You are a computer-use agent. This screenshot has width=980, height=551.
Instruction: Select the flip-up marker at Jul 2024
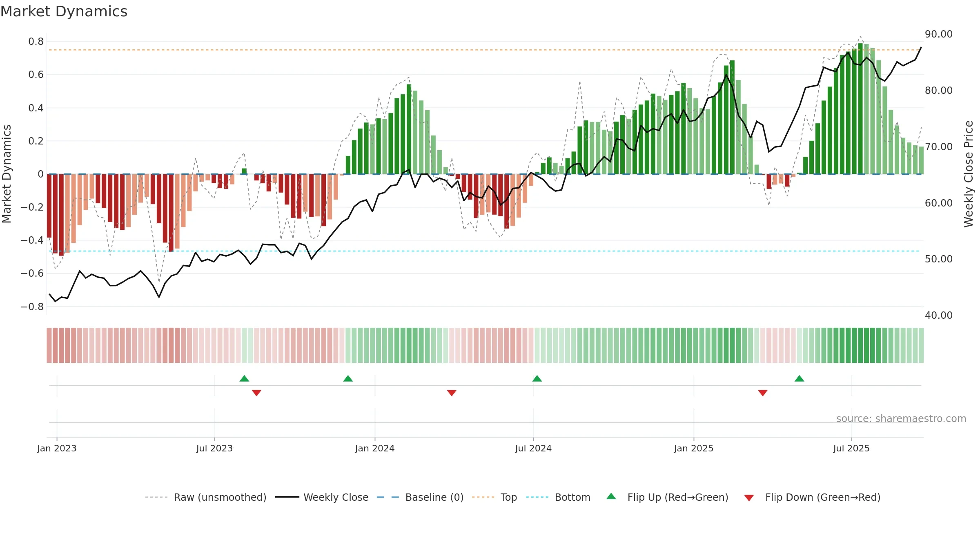(x=537, y=378)
